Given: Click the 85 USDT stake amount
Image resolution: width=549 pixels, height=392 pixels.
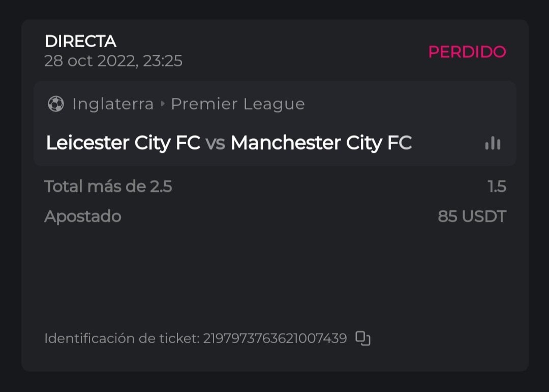Looking at the screenshot, I should (472, 217).
